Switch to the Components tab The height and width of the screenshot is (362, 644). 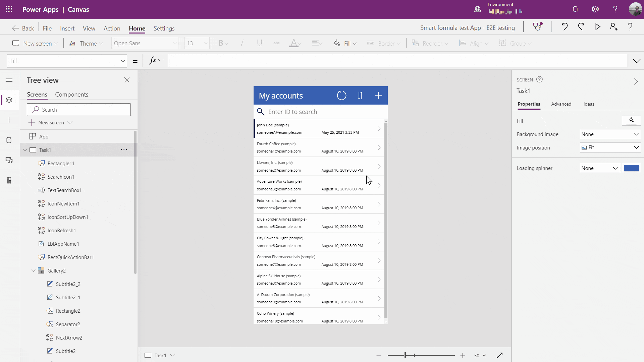[x=72, y=95]
